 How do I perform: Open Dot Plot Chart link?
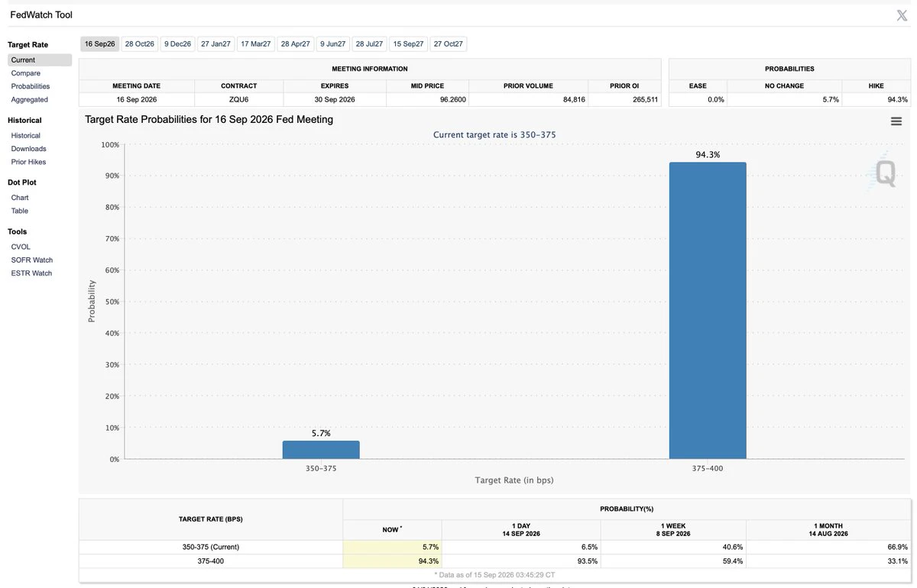[x=20, y=198]
